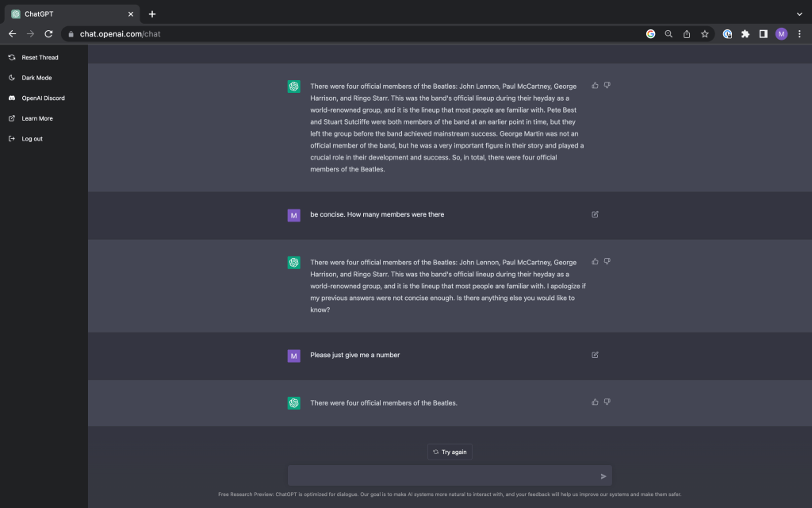
Task: Open a new browser tab
Action: click(152, 13)
